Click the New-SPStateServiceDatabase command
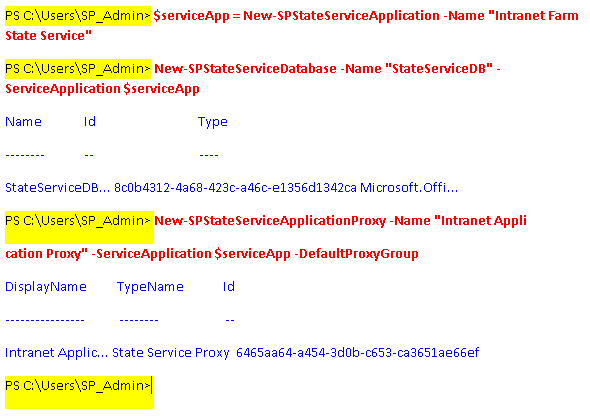Screen dimensions: 590x416 pyautogui.click(x=245, y=68)
